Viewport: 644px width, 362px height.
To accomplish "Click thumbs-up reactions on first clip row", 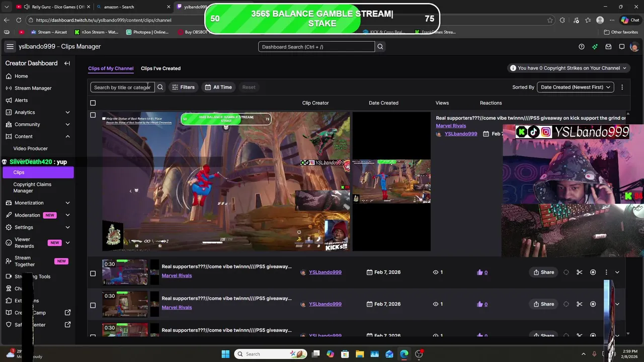I will tap(482, 272).
